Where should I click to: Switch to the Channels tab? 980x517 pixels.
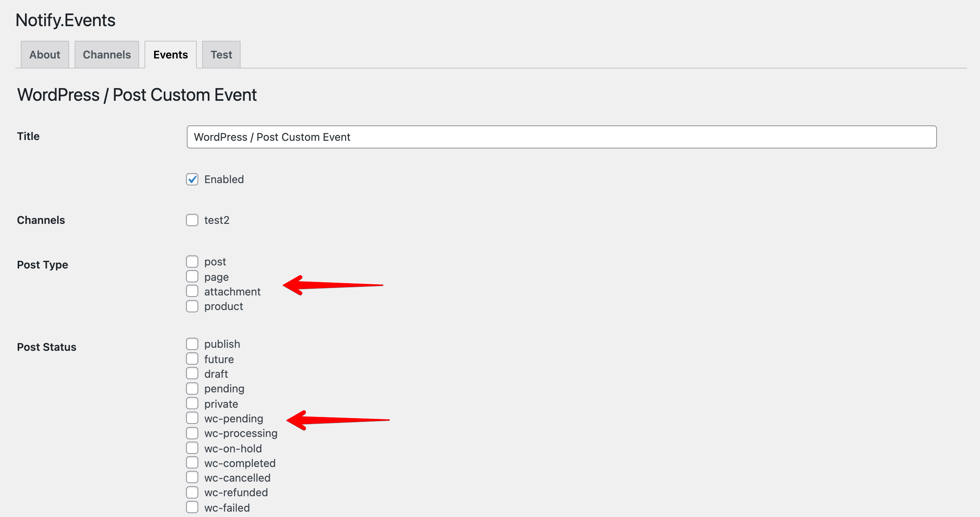(x=106, y=54)
